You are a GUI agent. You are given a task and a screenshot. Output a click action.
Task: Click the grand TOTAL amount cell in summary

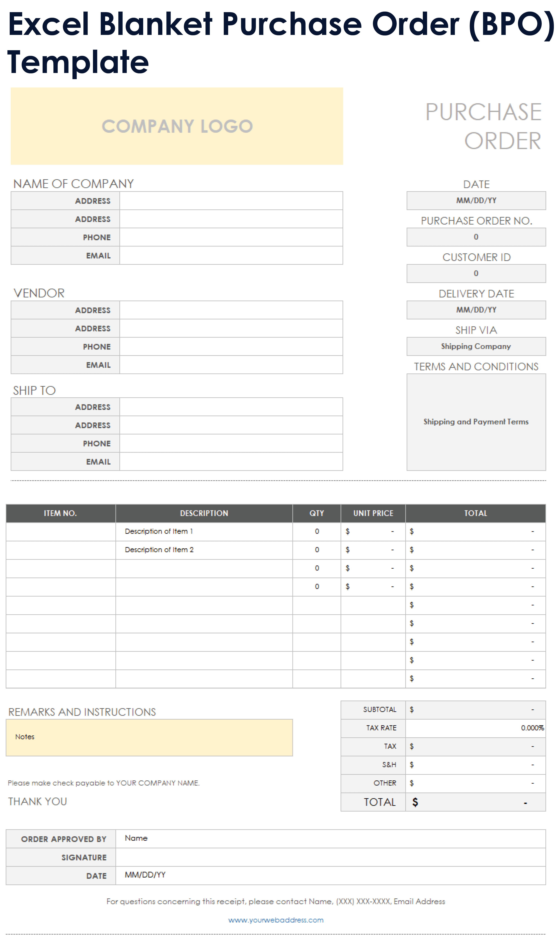pos(475,802)
